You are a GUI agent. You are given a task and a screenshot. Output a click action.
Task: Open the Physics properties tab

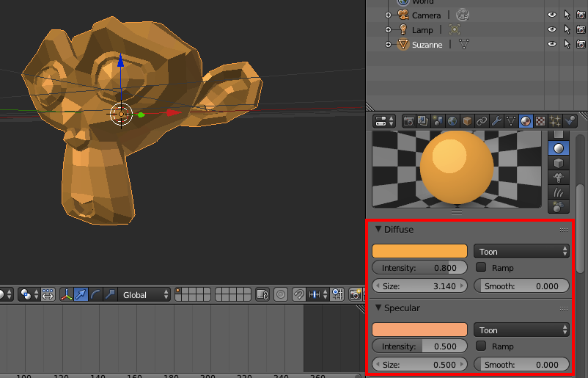(x=570, y=121)
